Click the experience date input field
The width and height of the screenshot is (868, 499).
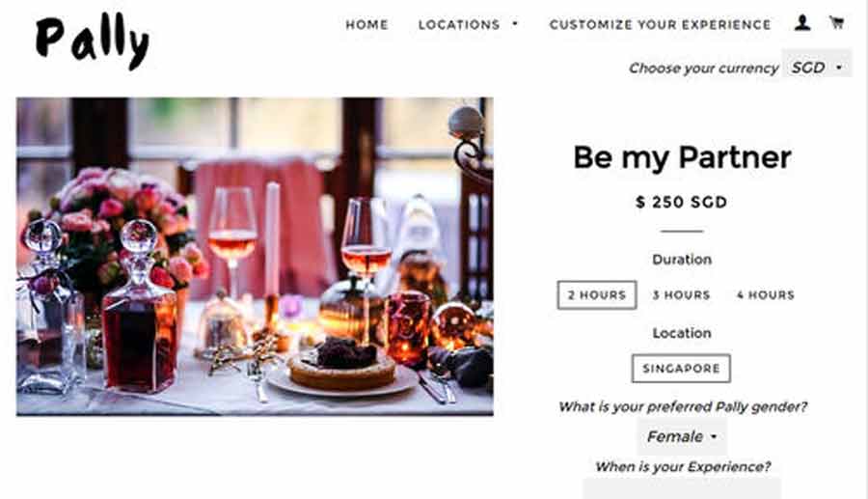[x=681, y=488]
